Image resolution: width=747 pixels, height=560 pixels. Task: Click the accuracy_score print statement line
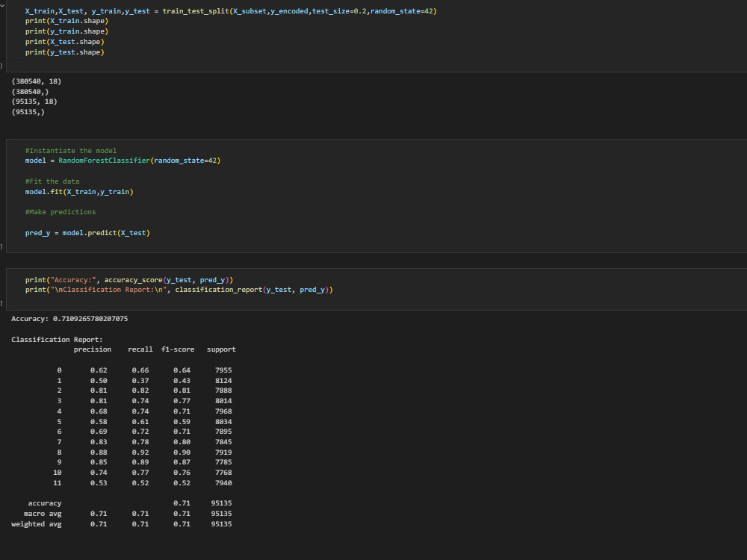click(x=129, y=280)
